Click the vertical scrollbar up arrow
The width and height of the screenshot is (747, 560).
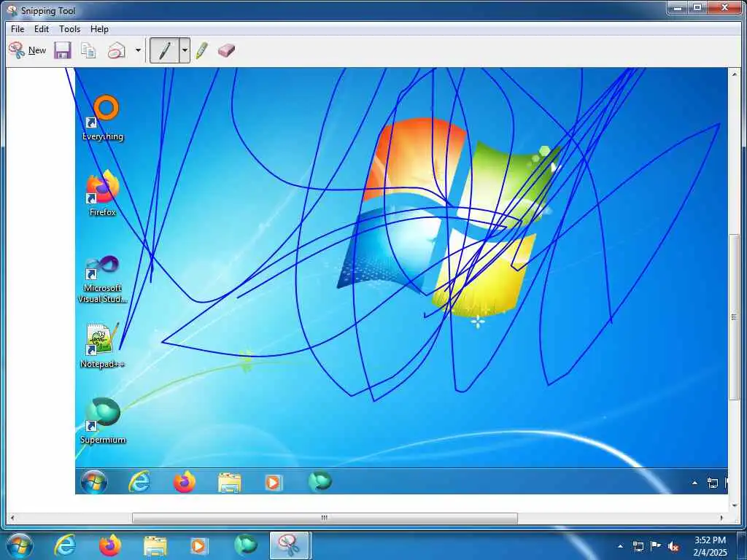tap(734, 74)
